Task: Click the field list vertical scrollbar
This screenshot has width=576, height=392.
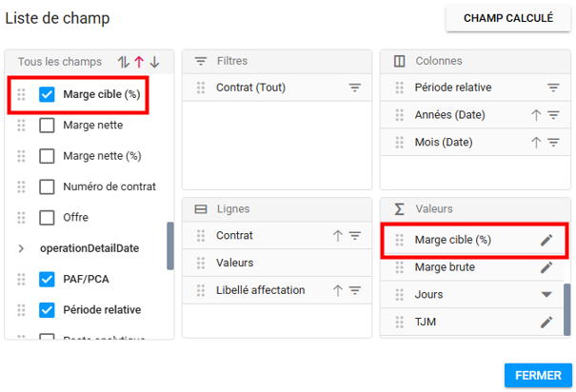Action: click(x=170, y=247)
